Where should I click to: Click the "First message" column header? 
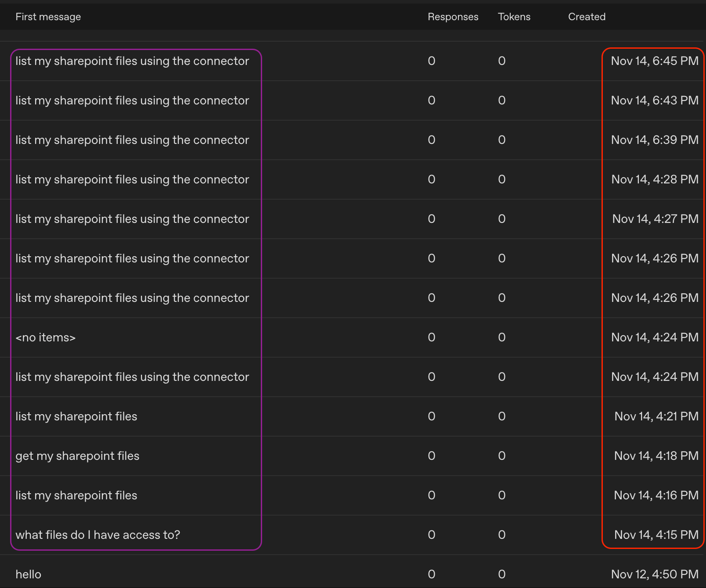click(x=48, y=17)
